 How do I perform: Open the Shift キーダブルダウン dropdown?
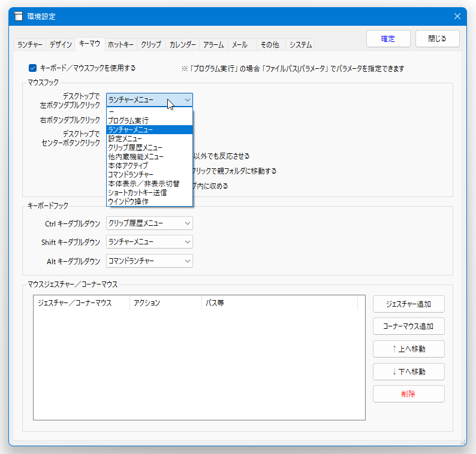149,242
